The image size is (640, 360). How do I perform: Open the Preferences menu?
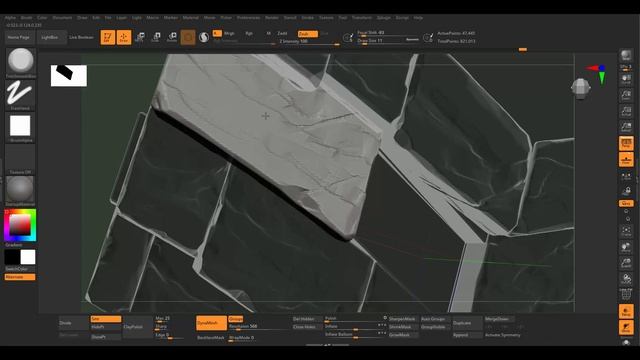(248, 18)
